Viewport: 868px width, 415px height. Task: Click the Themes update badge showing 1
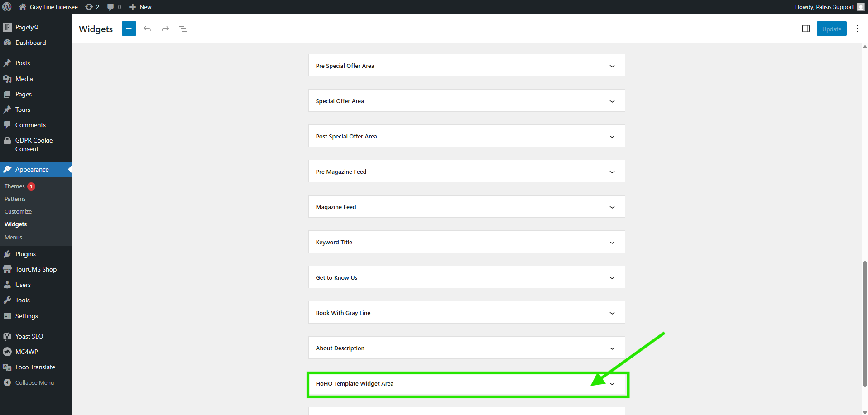(31, 186)
